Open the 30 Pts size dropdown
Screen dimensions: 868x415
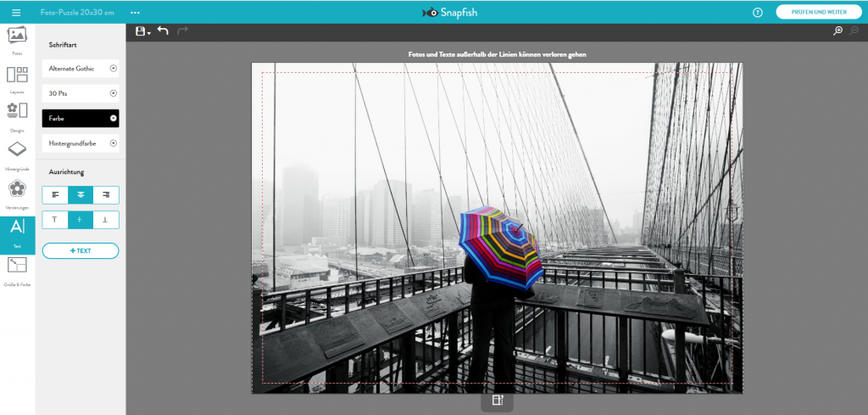[81, 93]
